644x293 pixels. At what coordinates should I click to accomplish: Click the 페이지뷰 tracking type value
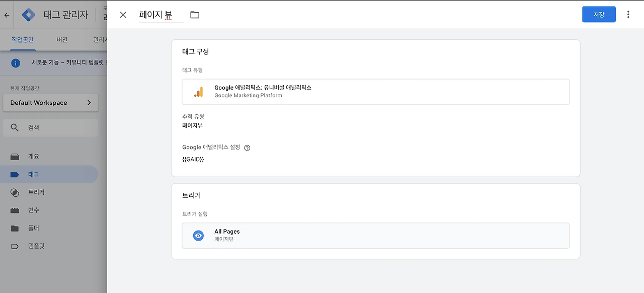[x=192, y=126]
